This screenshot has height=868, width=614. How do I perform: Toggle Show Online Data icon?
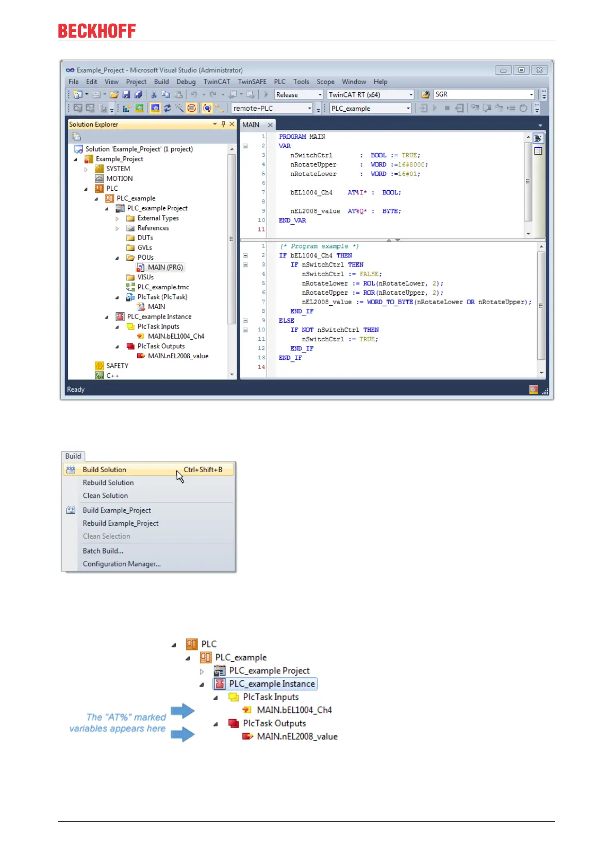pyautogui.click(x=207, y=108)
